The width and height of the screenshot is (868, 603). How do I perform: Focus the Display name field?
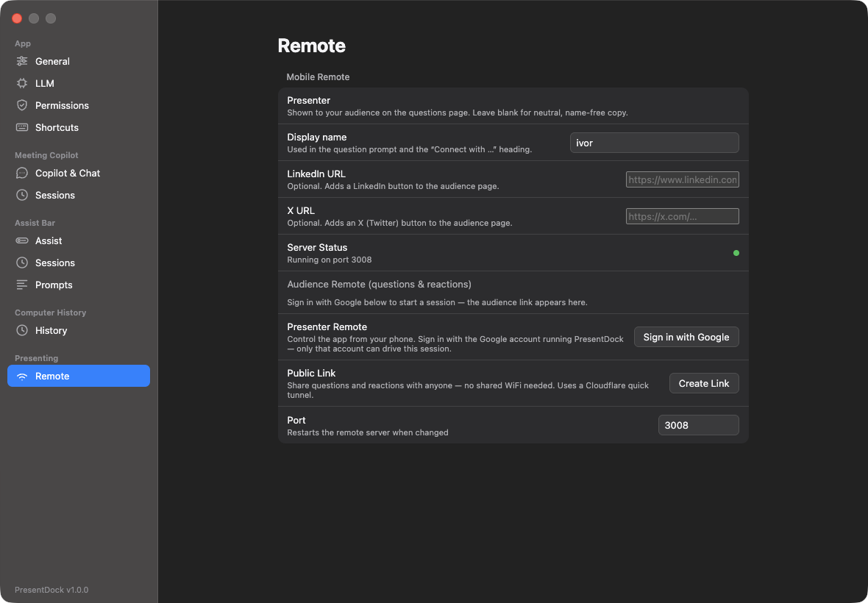655,143
